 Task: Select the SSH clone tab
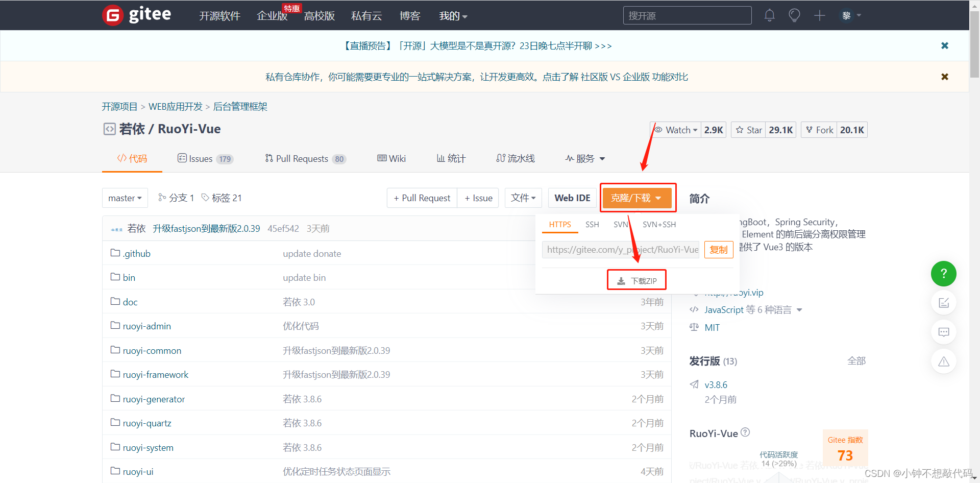(x=592, y=224)
